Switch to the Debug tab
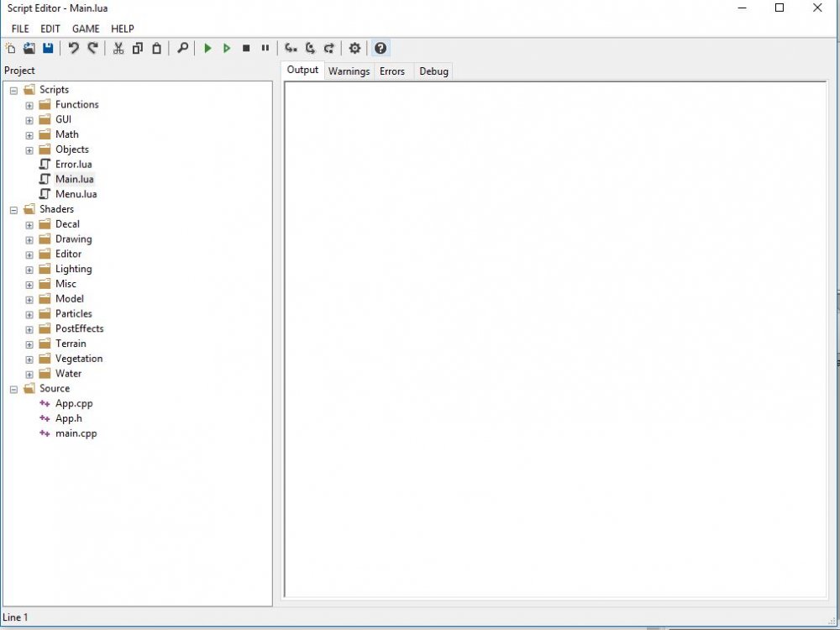This screenshot has height=630, width=840. click(x=433, y=71)
